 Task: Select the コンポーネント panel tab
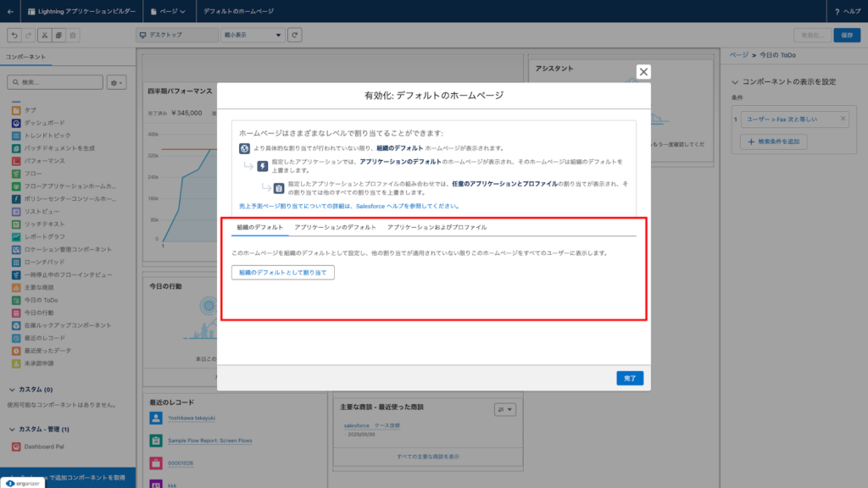[26, 57]
